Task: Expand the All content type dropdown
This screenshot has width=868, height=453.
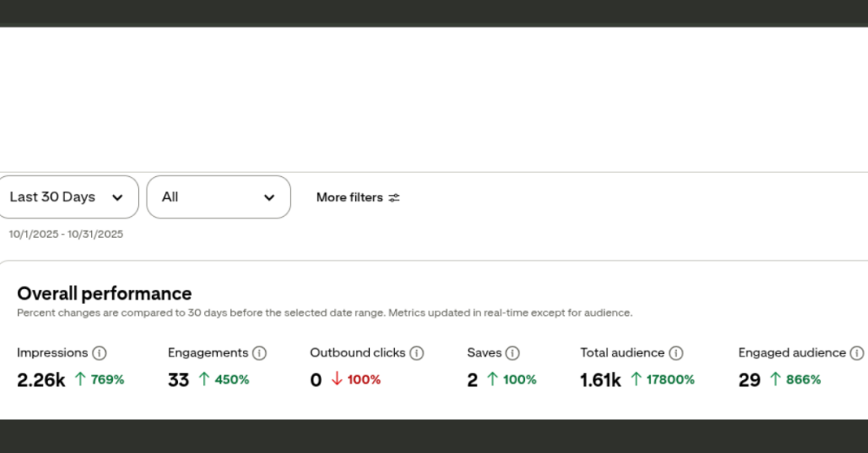Action: (218, 197)
